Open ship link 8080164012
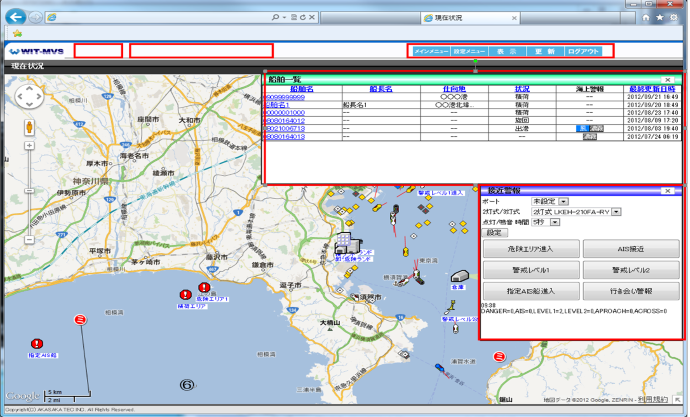 285,121
